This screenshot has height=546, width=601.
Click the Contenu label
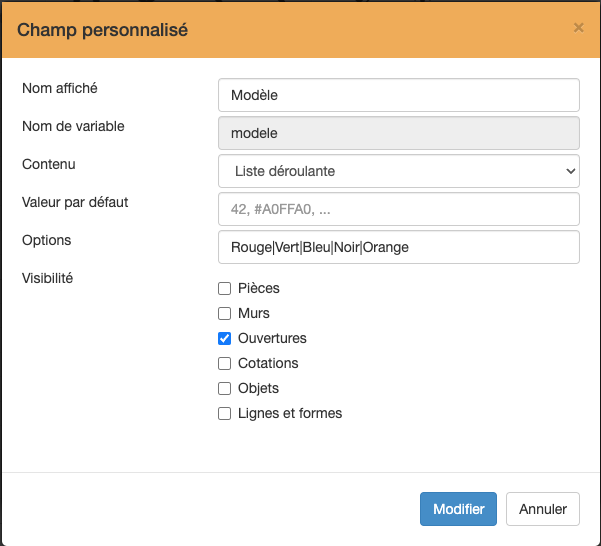pyautogui.click(x=49, y=164)
